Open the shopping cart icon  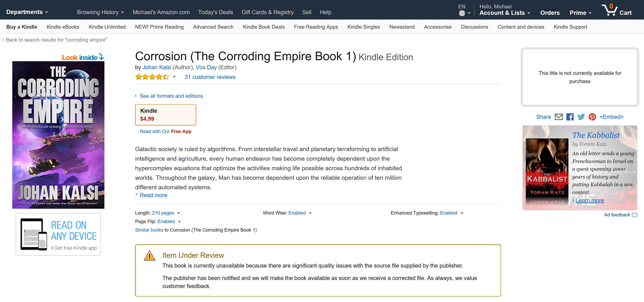(x=610, y=11)
